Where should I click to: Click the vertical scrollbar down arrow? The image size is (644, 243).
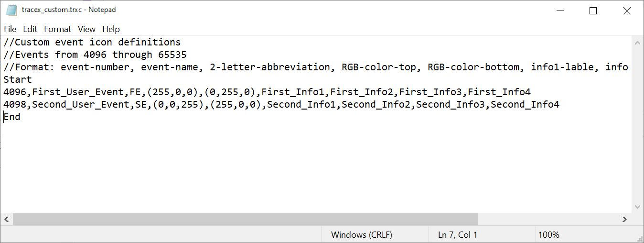click(x=637, y=207)
